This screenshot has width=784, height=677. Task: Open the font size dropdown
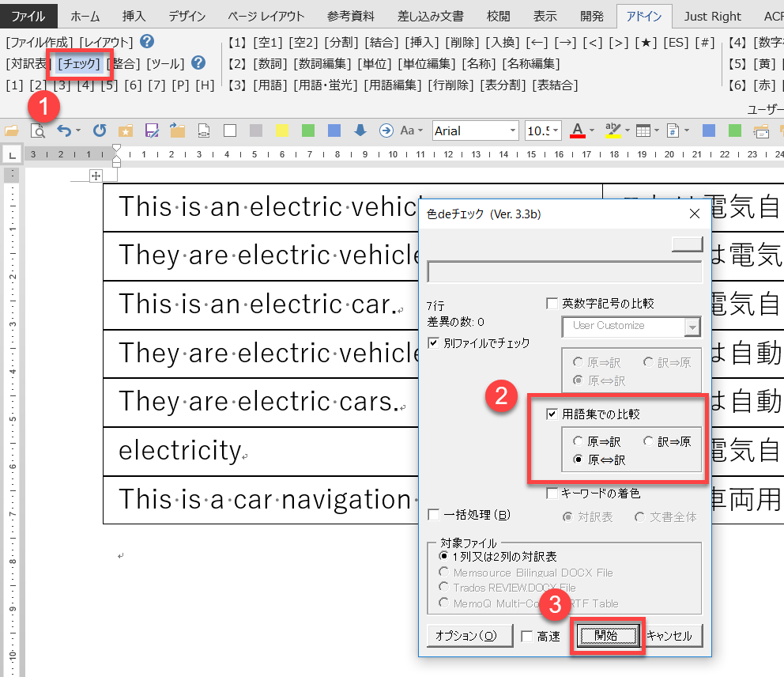click(556, 130)
